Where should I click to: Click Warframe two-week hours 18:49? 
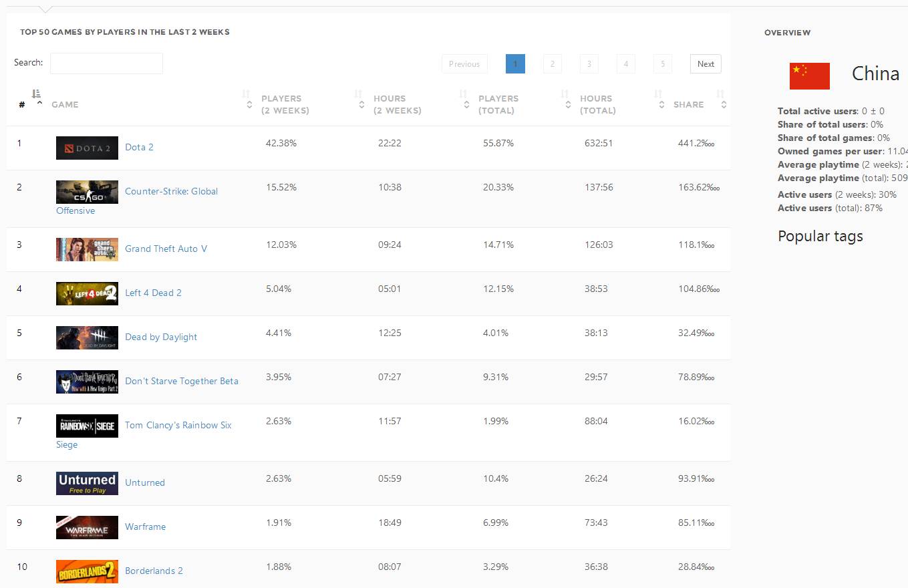pos(390,523)
